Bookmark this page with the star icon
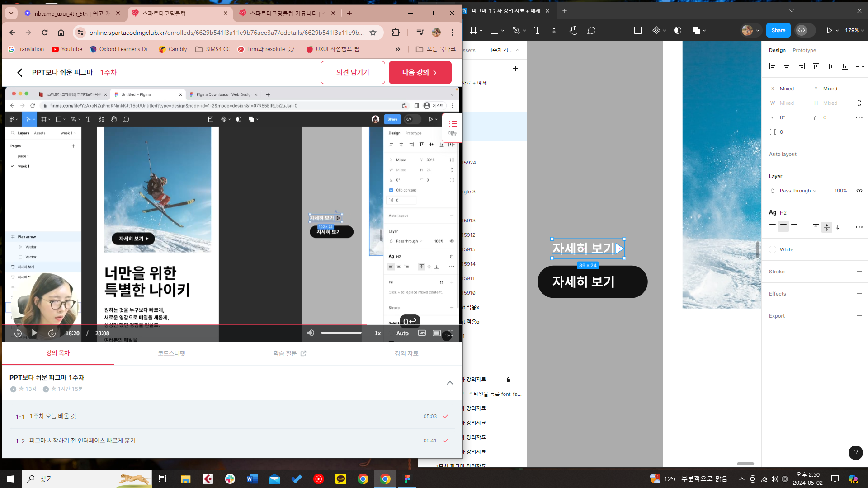868x488 pixels. point(373,33)
